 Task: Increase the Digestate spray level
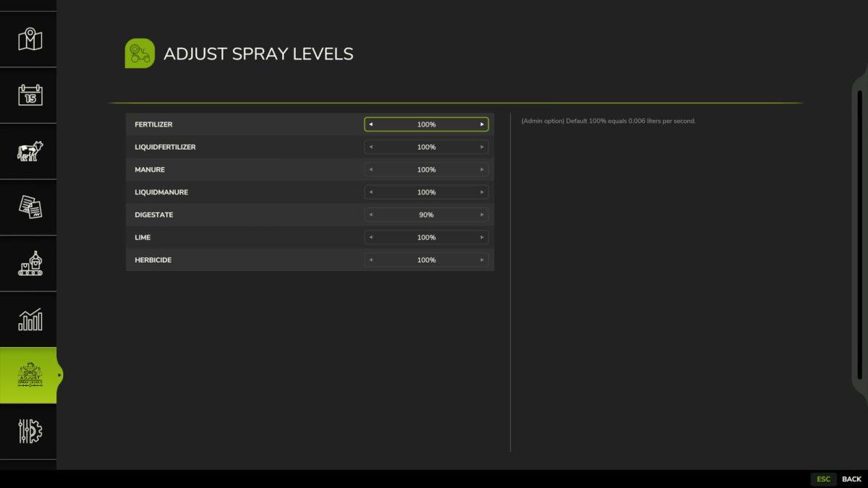(x=482, y=215)
